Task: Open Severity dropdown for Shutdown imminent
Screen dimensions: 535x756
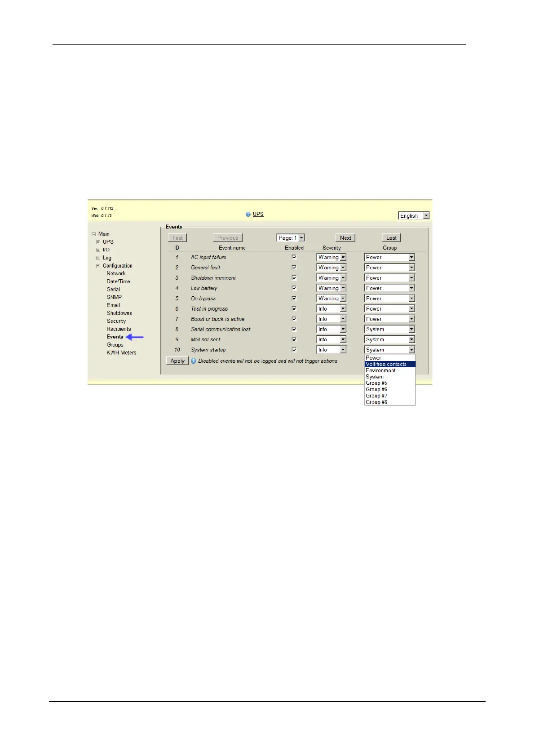Action: (x=332, y=278)
